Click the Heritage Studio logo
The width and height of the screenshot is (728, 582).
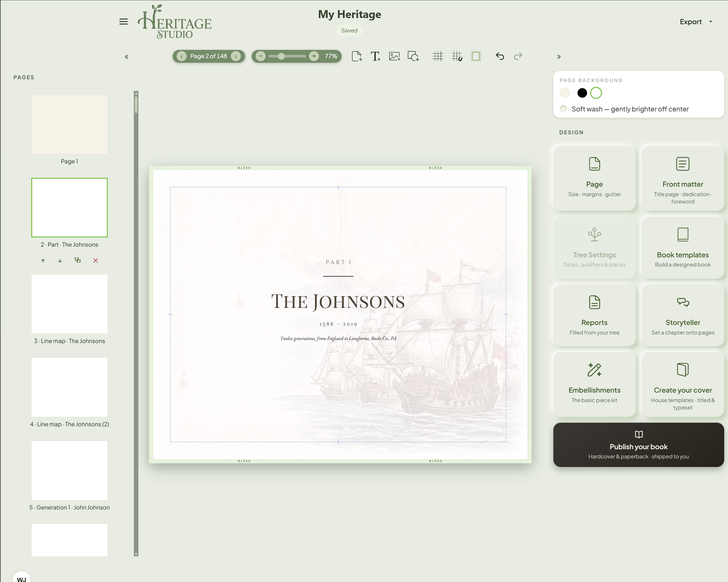click(175, 22)
